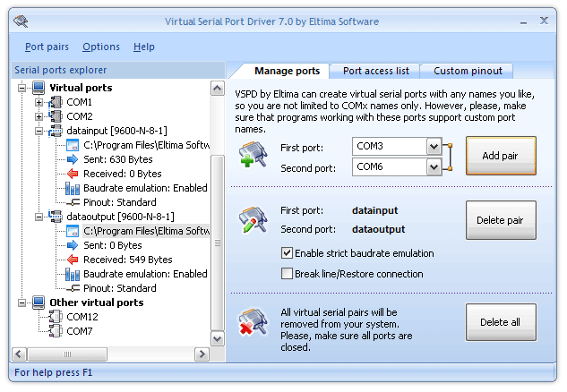567x392 pixels.
Task: Click the horizontal scrollbar thumb in explorer
Action: [67, 354]
